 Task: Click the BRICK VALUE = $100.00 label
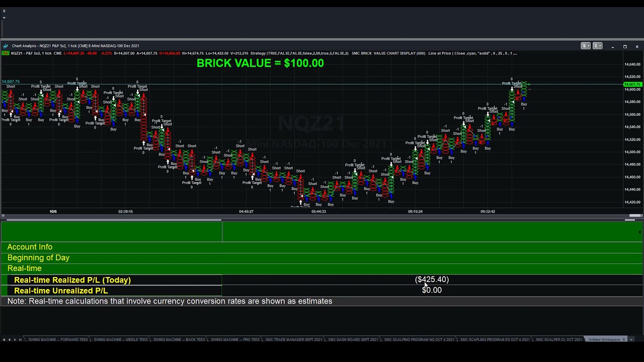(260, 63)
